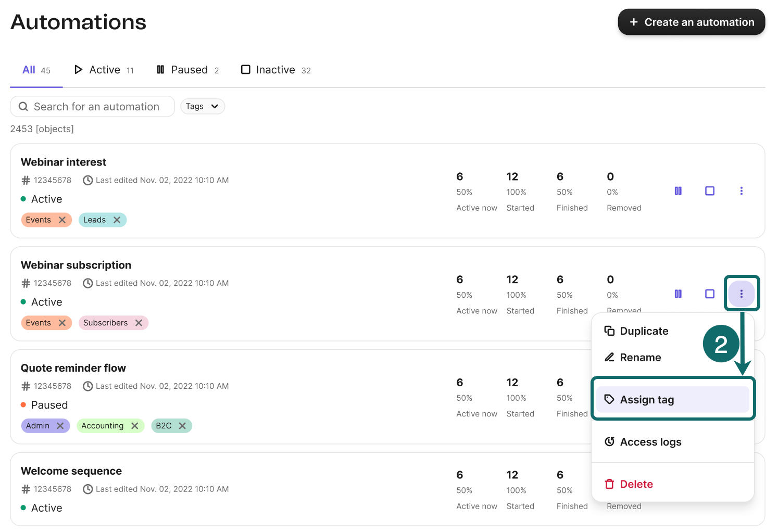The height and width of the screenshot is (532, 778).
Task: Click the green Active status dot on Welcome sequence
Action: 23,508
